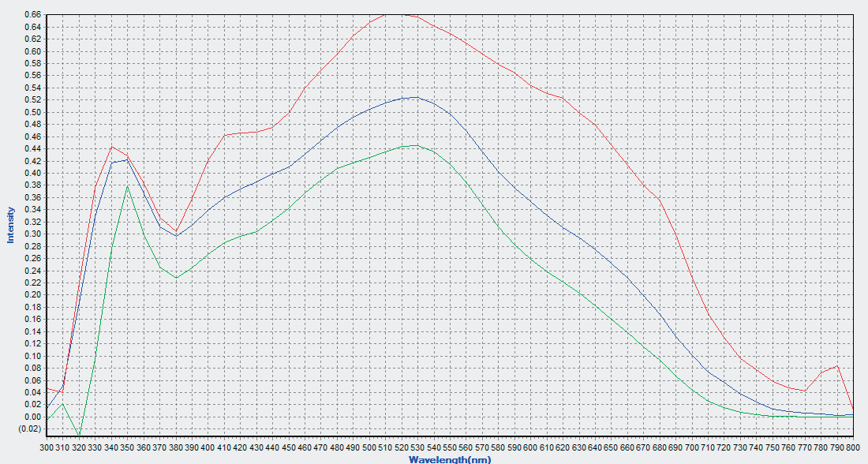Select the 800 tick label on wavelength axis
The width and height of the screenshot is (868, 464).
point(853,447)
